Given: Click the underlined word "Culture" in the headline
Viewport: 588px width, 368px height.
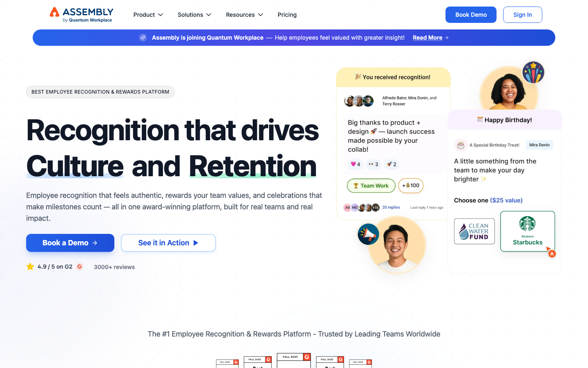Looking at the screenshot, I should 75,166.
